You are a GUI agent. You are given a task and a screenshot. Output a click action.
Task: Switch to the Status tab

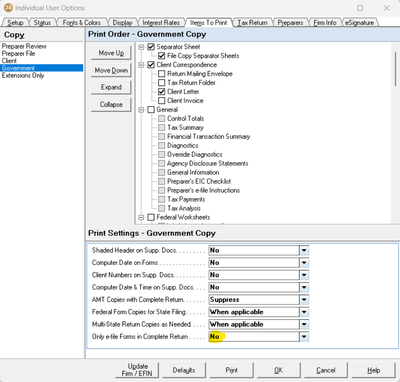(x=42, y=23)
